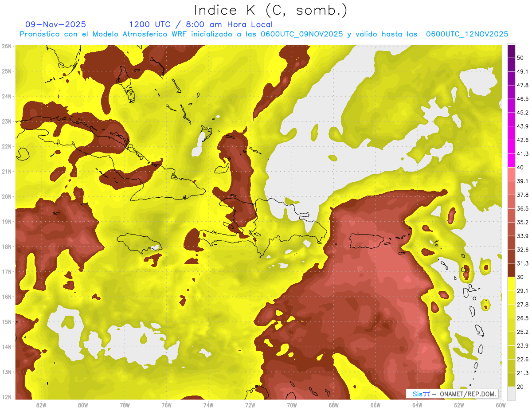Click the '36.5' color scale value
Viewport: 532px width, 411px height.
[x=523, y=208]
